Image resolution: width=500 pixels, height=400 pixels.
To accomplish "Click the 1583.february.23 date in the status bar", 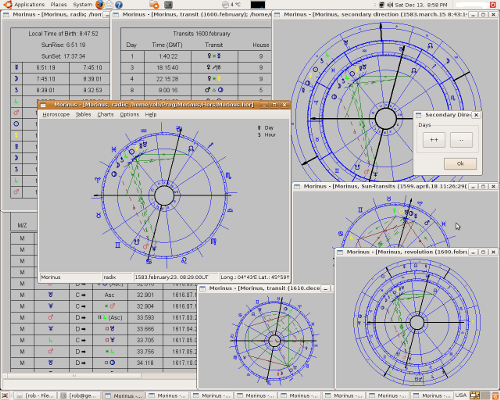I will (x=176, y=277).
